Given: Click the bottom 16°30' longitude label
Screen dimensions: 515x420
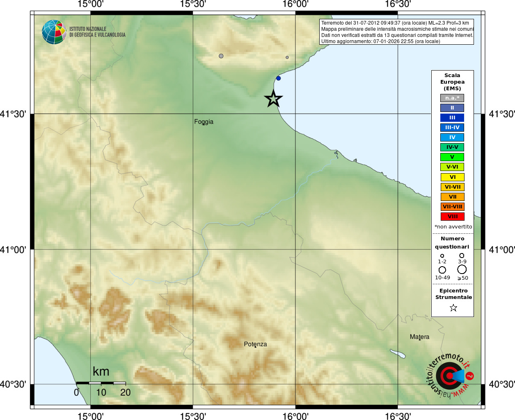Looking at the screenshot, I should pos(398,416).
